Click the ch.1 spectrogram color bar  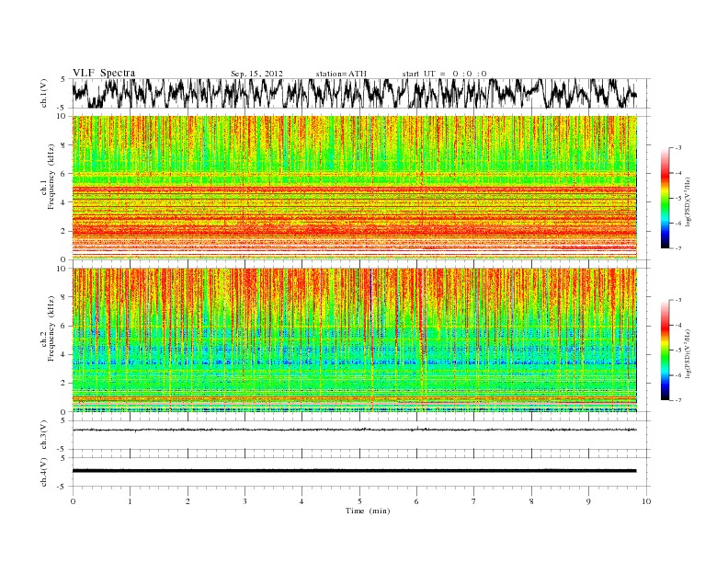tap(665, 198)
